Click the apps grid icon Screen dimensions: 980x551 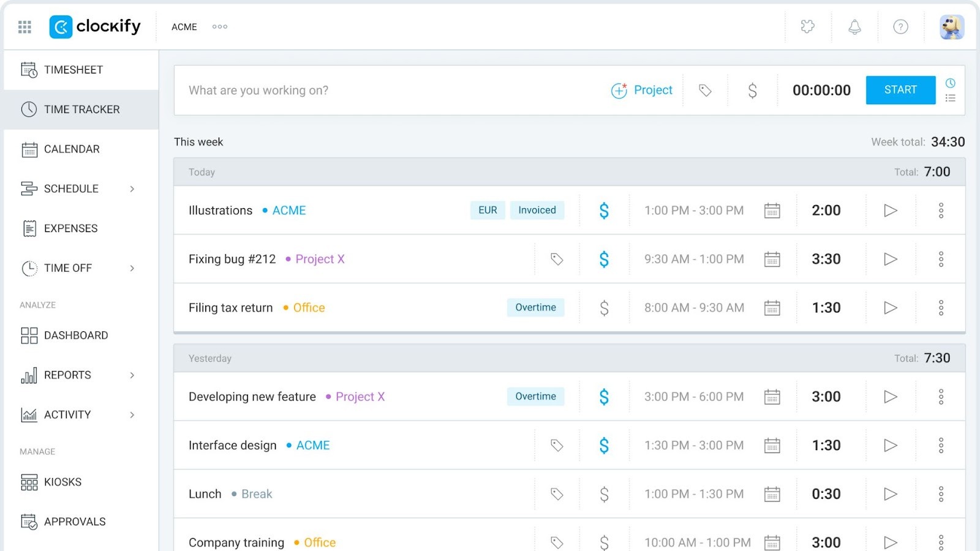click(x=24, y=27)
